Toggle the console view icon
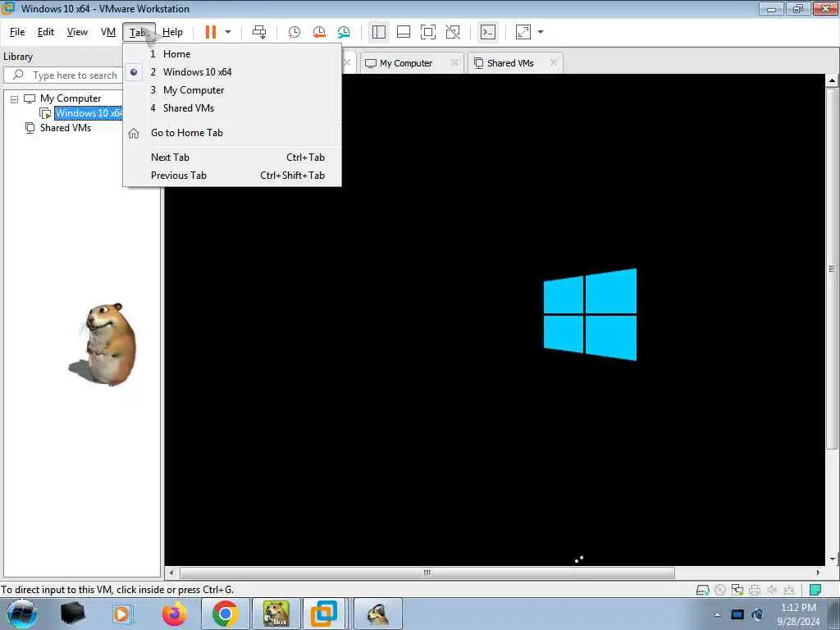The width and height of the screenshot is (840, 630). pos(487,32)
